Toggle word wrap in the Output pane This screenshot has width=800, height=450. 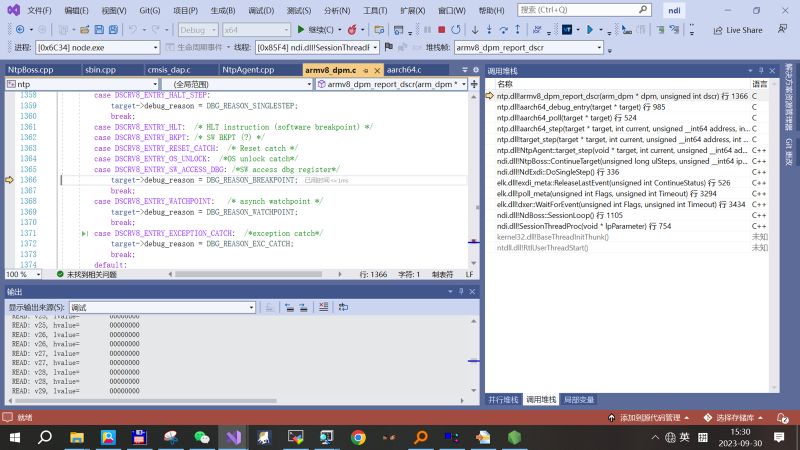pos(343,307)
